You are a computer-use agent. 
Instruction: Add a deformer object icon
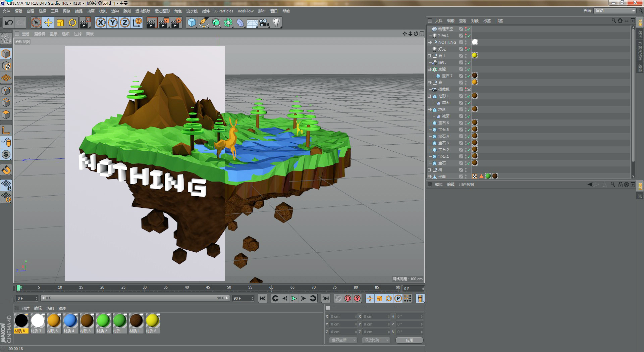point(240,23)
